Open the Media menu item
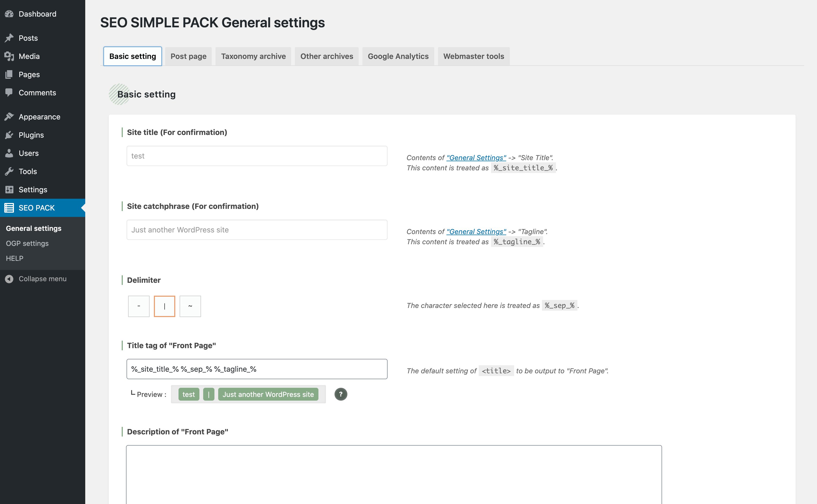This screenshot has height=504, width=817. click(43, 56)
